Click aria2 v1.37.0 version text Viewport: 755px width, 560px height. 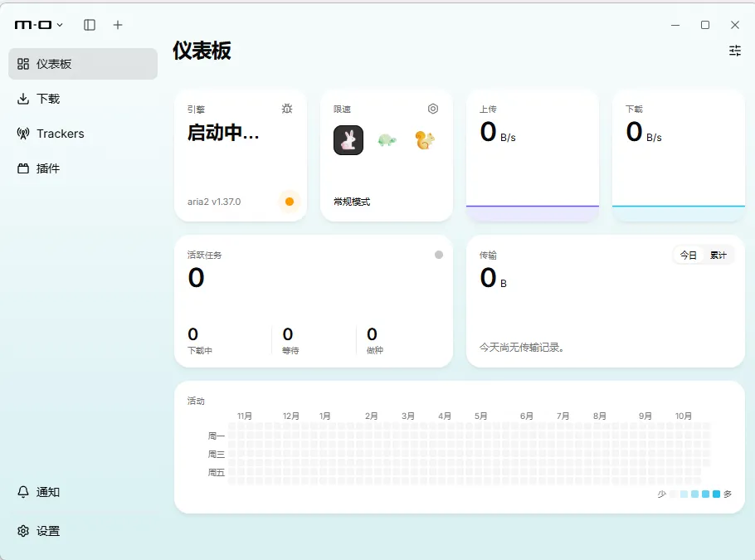point(214,202)
